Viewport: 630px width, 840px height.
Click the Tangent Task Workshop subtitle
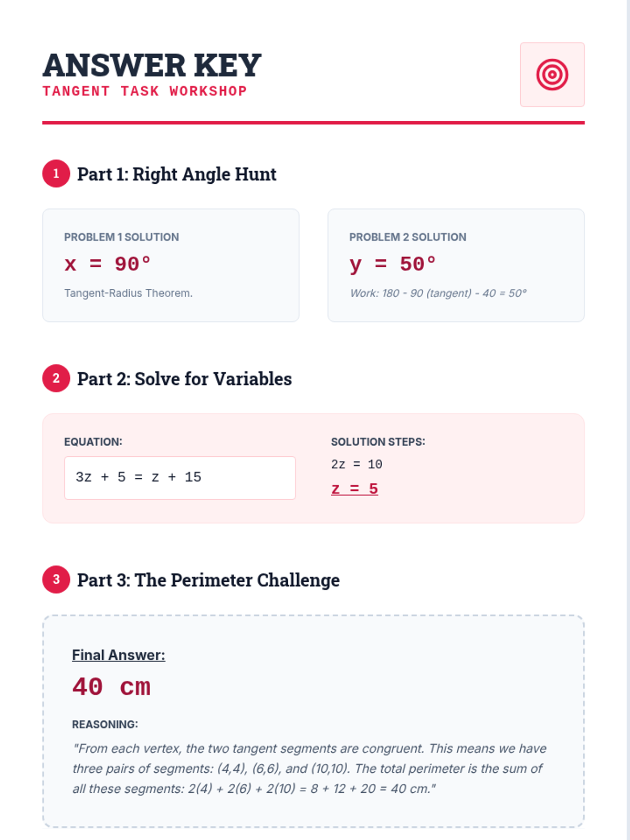coord(144,91)
